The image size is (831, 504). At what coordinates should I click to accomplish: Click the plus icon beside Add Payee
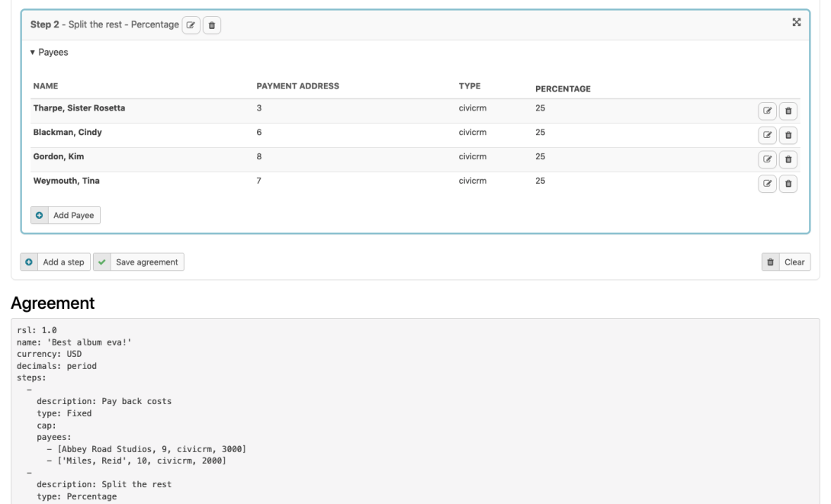(39, 215)
